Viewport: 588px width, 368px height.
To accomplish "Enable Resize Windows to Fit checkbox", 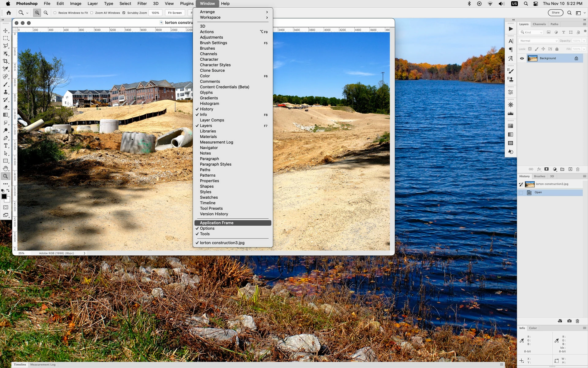I will pyautogui.click(x=55, y=13).
